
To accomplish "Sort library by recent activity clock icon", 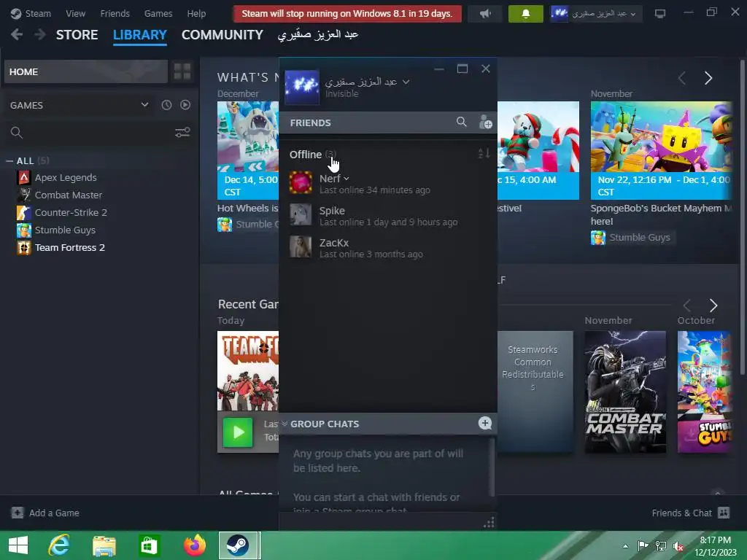I will point(166,105).
